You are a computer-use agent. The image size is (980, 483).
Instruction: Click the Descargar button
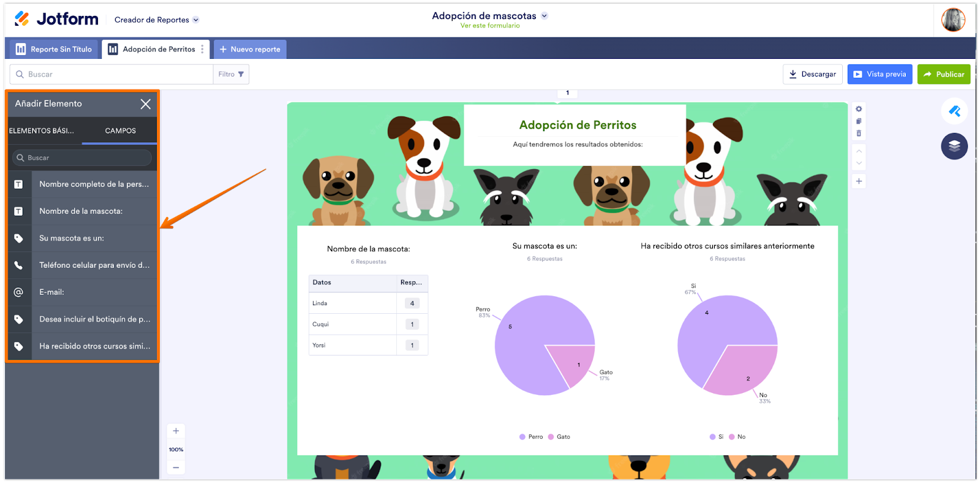click(x=813, y=74)
